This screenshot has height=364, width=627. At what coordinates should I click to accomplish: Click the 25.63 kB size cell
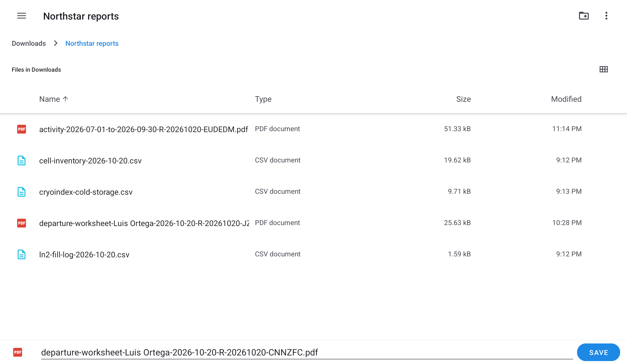(x=457, y=223)
